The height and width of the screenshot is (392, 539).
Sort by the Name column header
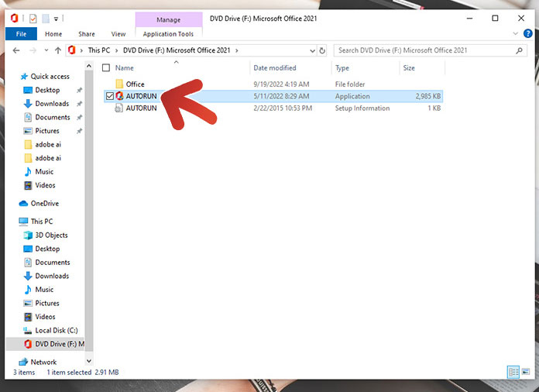tap(124, 67)
